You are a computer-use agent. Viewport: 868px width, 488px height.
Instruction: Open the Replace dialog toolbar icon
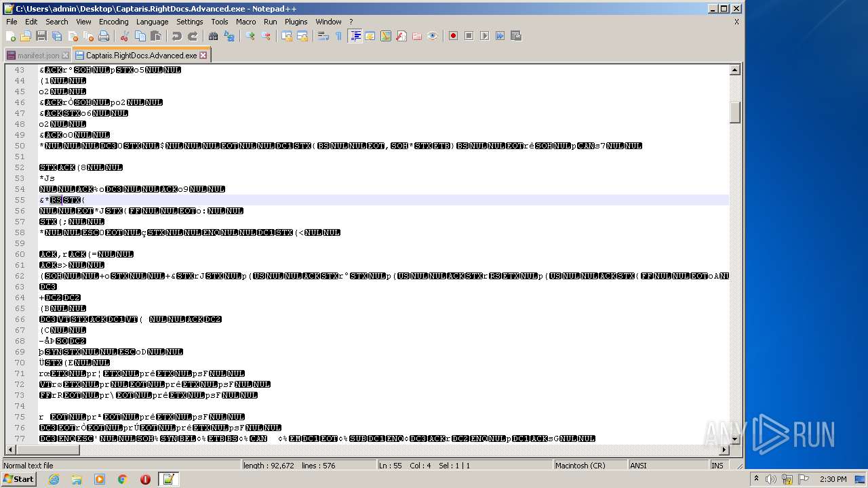tap(229, 36)
